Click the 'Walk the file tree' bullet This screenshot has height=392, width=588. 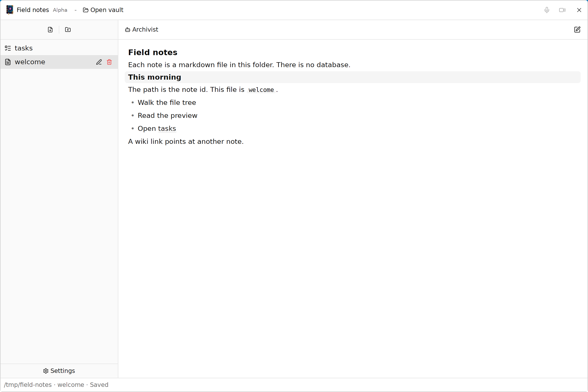click(167, 102)
